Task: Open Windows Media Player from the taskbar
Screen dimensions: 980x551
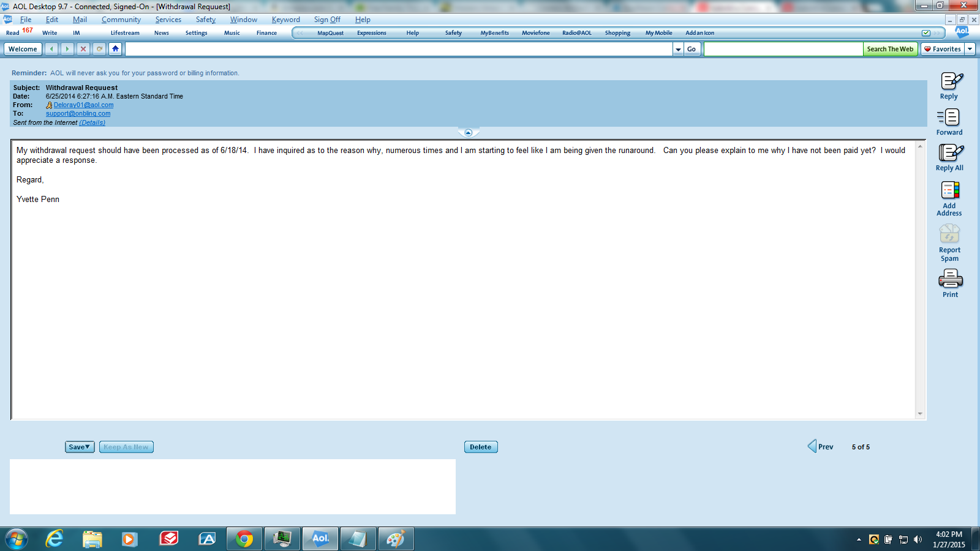Action: (130, 539)
